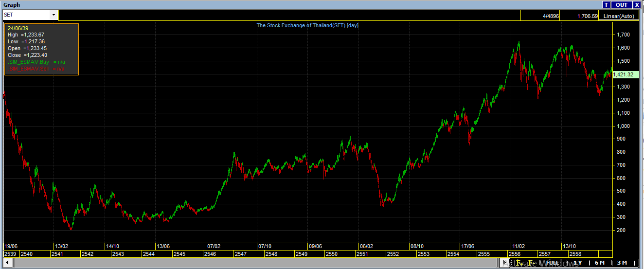This screenshot has width=644, height=269.
Task: Click the 14/10 date axis marker
Action: (112, 246)
